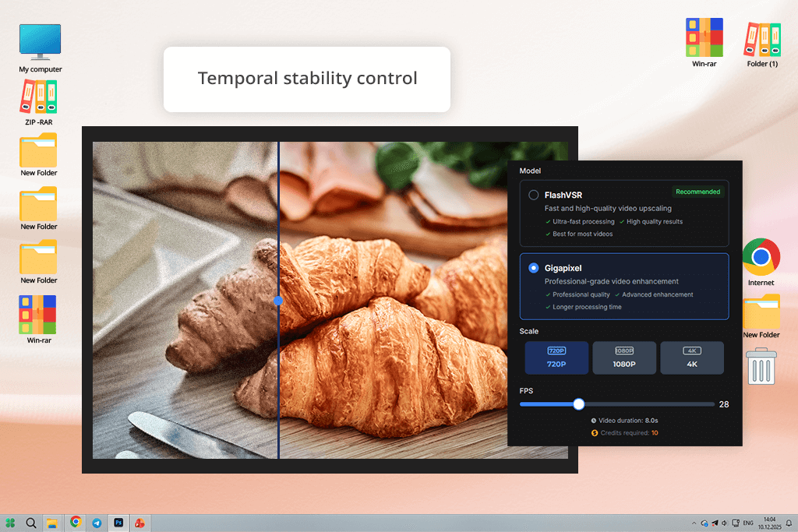Click the "Video duration: 8.0s" text
Image resolution: width=798 pixels, height=532 pixels.
tap(628, 421)
